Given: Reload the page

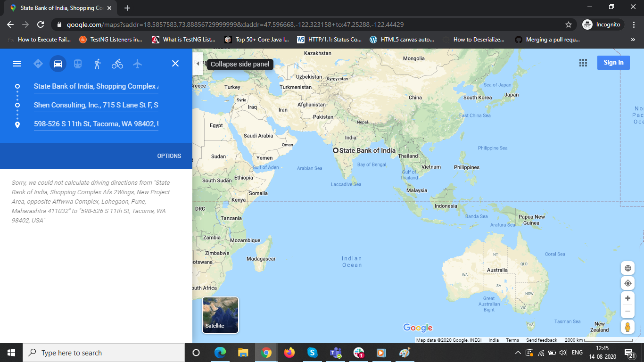Looking at the screenshot, I should pyautogui.click(x=41, y=25).
